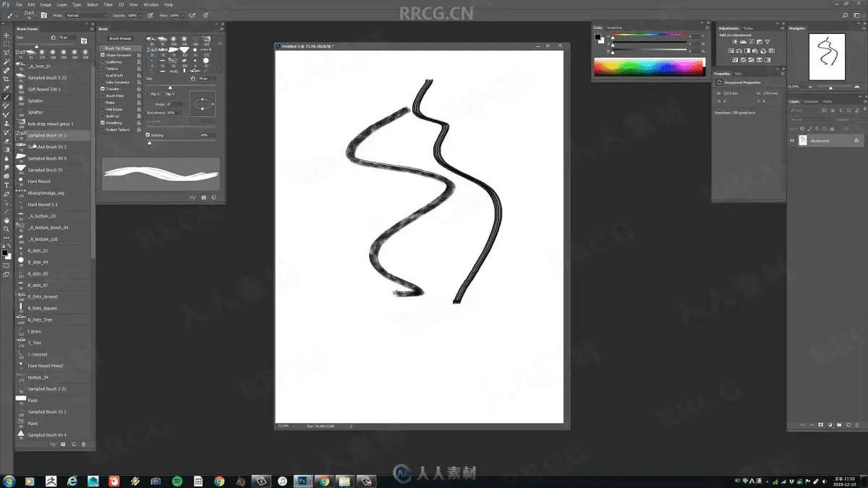Click the brush Angle input field
The width and height of the screenshot is (868, 488).
[174, 104]
